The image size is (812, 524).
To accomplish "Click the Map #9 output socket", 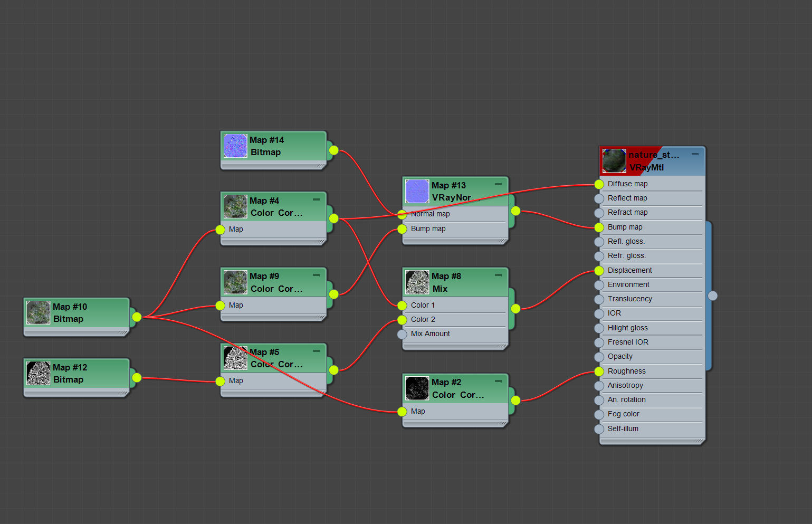I will (x=333, y=294).
